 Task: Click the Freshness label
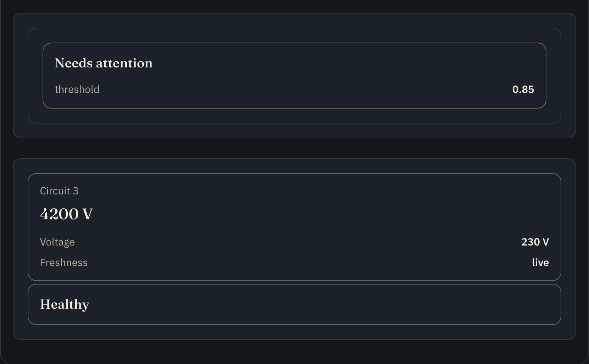(64, 263)
